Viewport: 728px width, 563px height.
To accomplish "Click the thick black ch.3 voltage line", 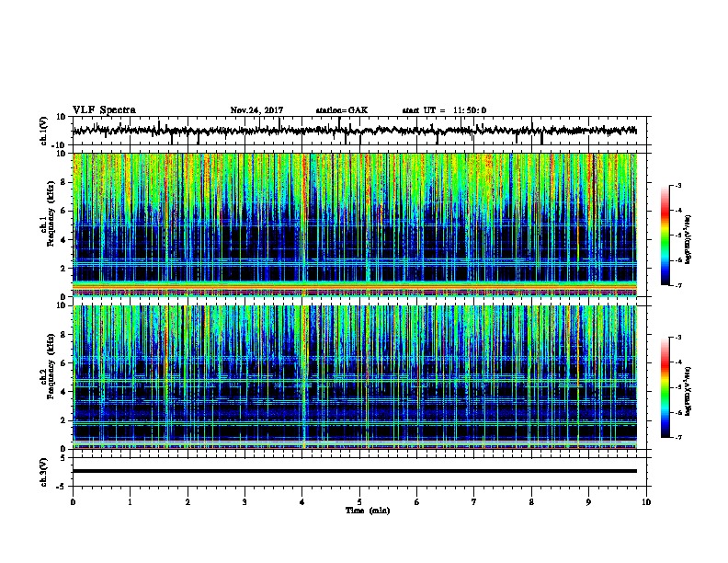I will tap(355, 471).
